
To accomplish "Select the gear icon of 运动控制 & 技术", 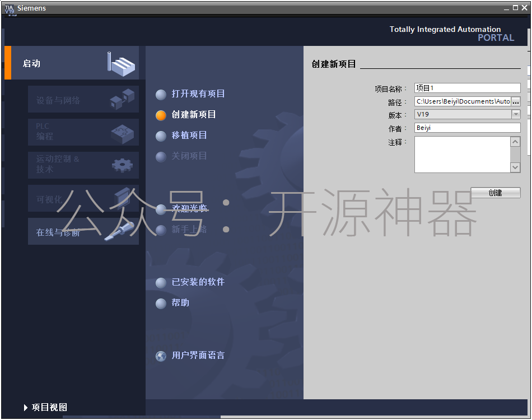I will tap(122, 165).
